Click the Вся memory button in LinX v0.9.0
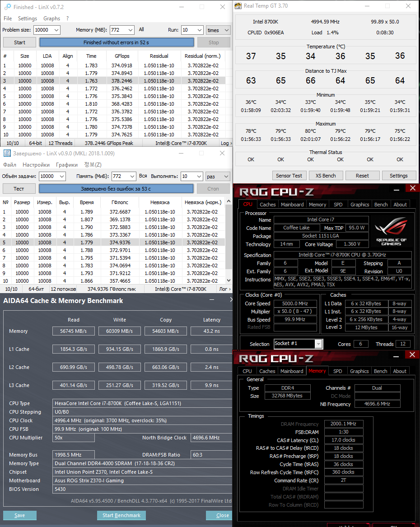 point(143,176)
